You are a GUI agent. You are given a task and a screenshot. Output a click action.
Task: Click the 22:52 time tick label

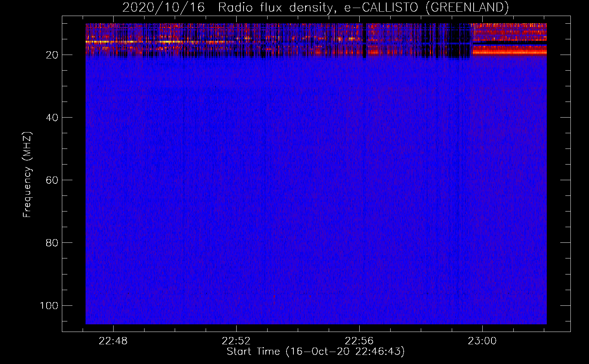236,341
